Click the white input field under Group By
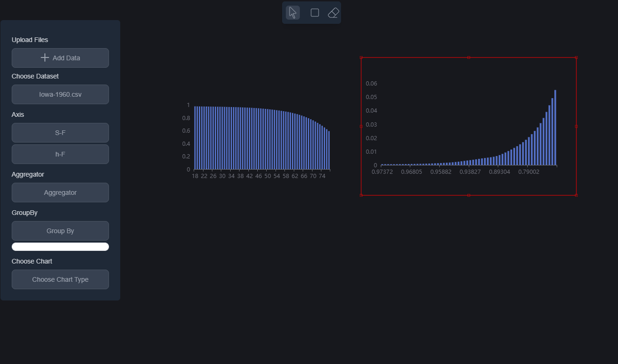Viewport: 618px width, 364px height. point(60,247)
